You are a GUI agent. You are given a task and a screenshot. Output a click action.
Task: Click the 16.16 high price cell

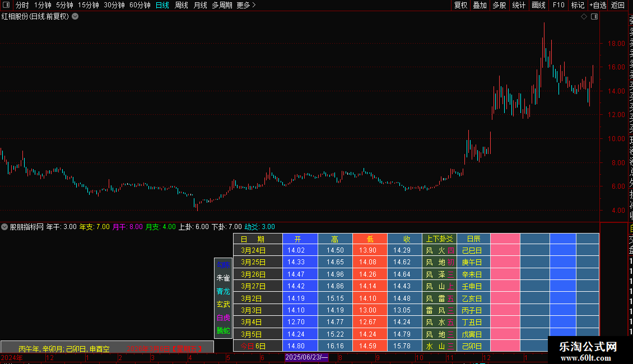point(335,346)
